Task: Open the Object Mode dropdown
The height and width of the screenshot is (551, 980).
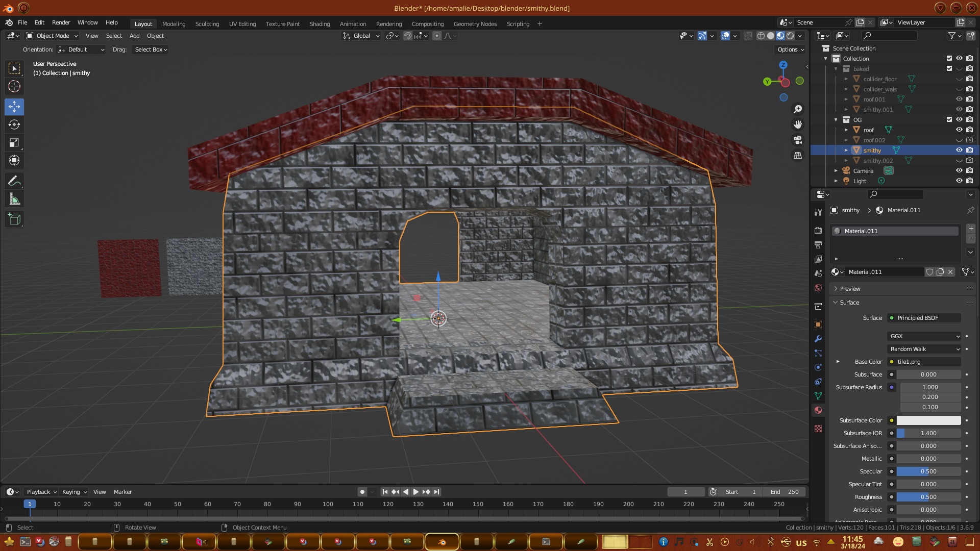Action: coord(52,36)
